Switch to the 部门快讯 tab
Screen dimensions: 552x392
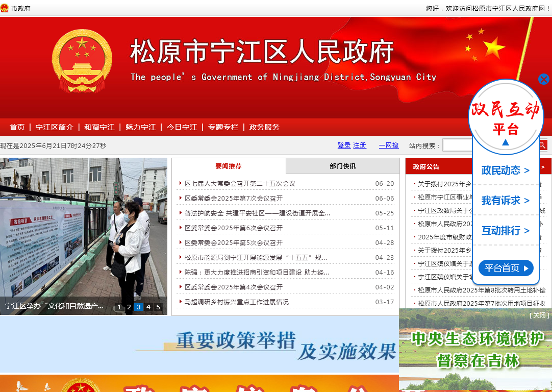(342, 166)
